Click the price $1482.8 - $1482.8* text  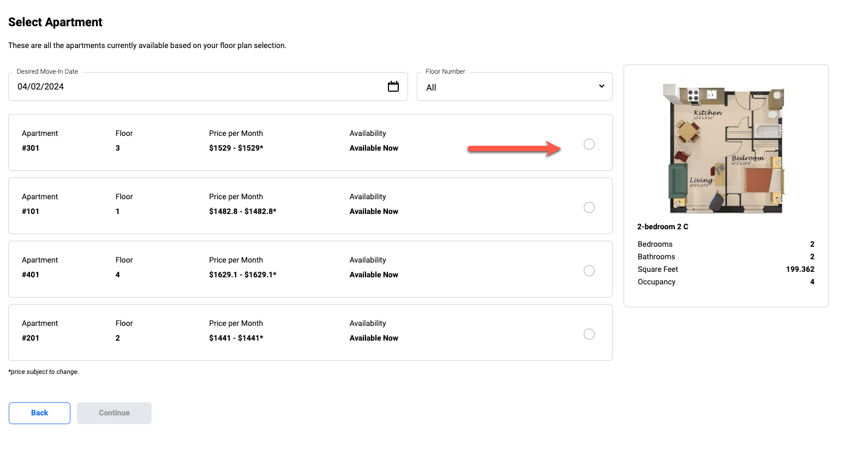[243, 211]
